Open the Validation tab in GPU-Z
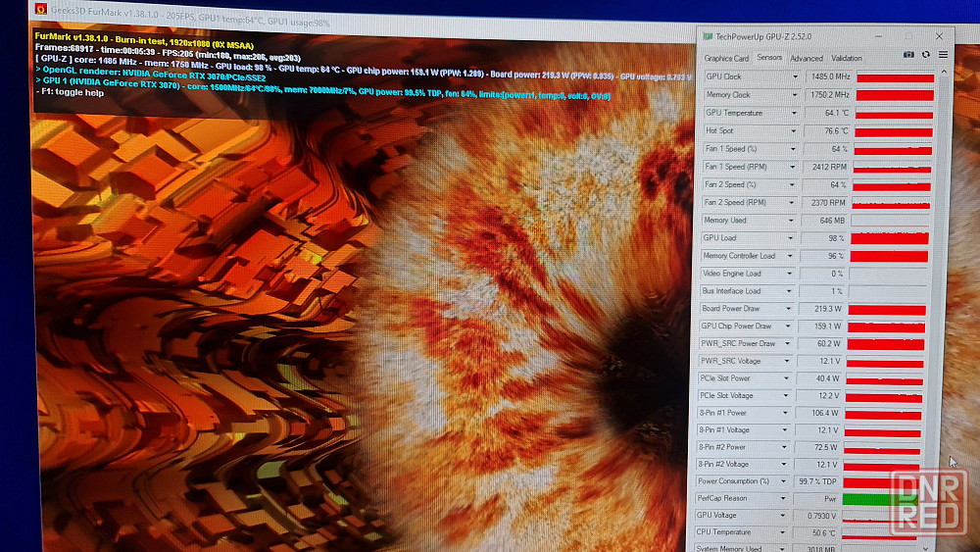 pyautogui.click(x=847, y=58)
